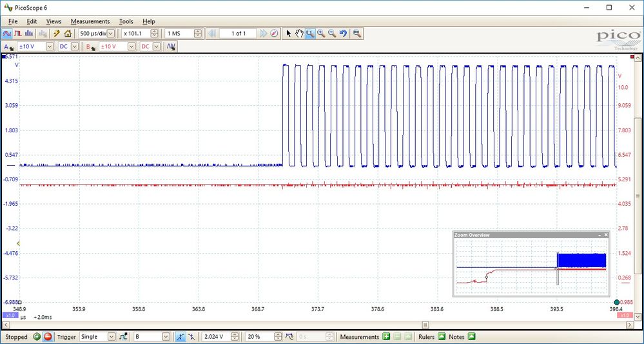Image resolution: width=644 pixels, height=344 pixels.
Task: Click the Zoom In magnifier
Action: click(x=321, y=34)
